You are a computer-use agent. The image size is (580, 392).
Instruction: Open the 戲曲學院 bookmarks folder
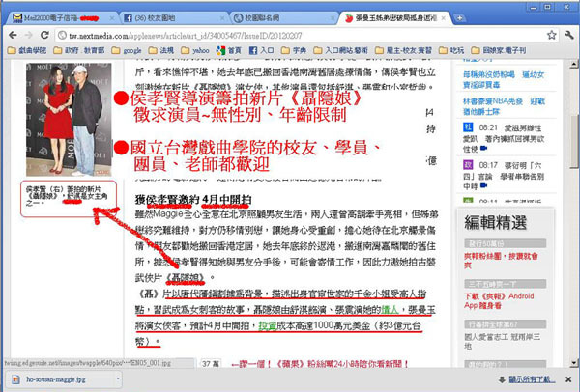(27, 50)
